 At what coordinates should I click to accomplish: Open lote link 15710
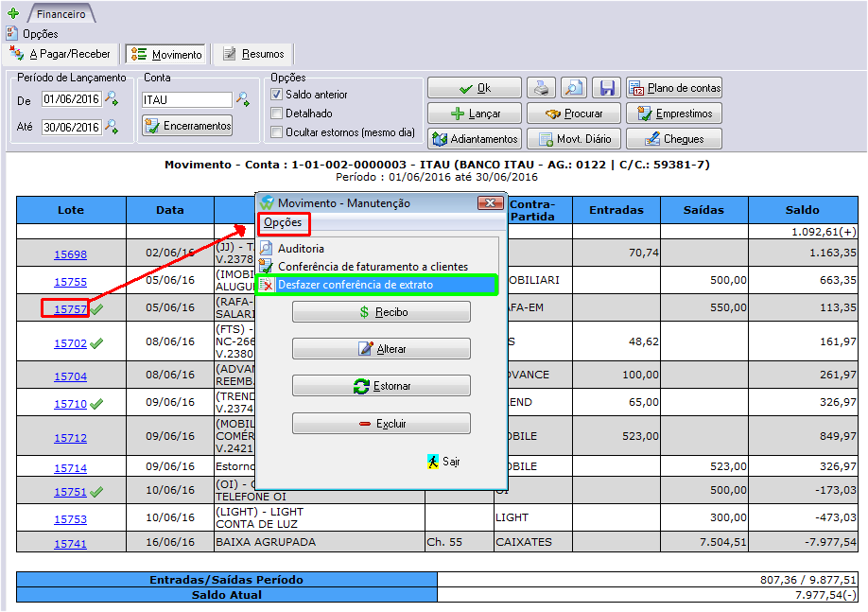70,404
